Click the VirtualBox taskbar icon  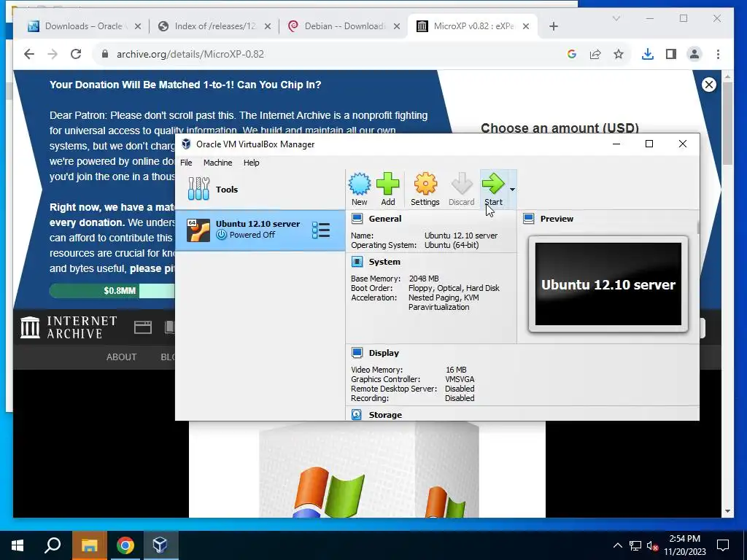160,545
